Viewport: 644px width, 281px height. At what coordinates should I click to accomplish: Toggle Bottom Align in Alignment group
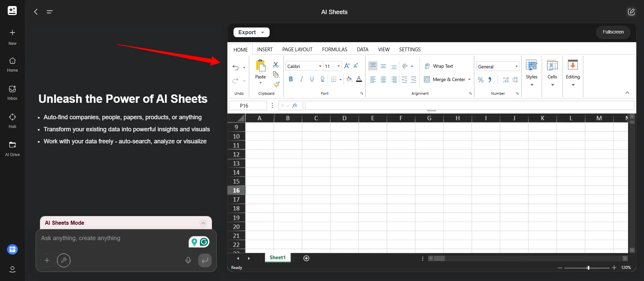[x=394, y=66]
